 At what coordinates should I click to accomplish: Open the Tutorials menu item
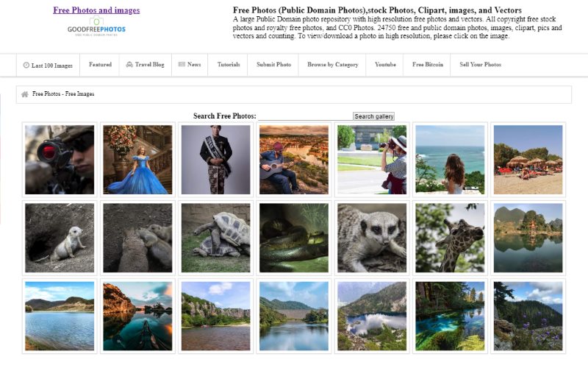[x=229, y=65]
